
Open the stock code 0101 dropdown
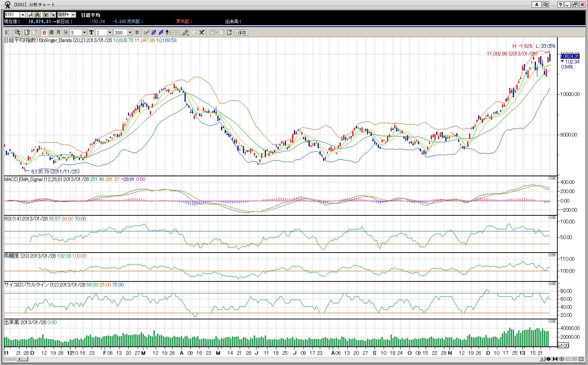[x=23, y=15]
